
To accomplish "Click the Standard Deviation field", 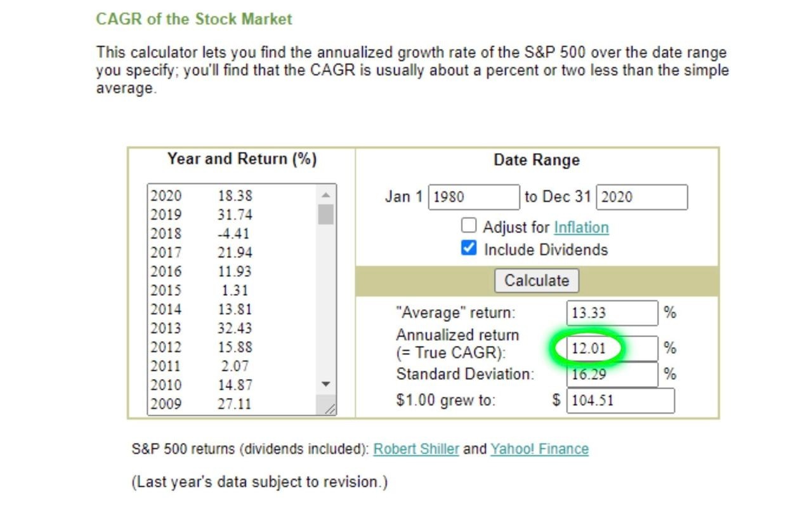I will coord(612,374).
